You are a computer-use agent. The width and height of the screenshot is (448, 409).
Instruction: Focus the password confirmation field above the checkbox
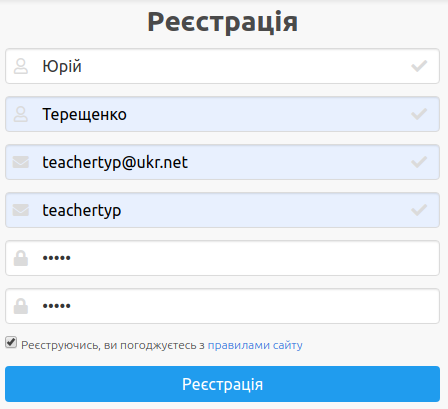click(x=222, y=306)
